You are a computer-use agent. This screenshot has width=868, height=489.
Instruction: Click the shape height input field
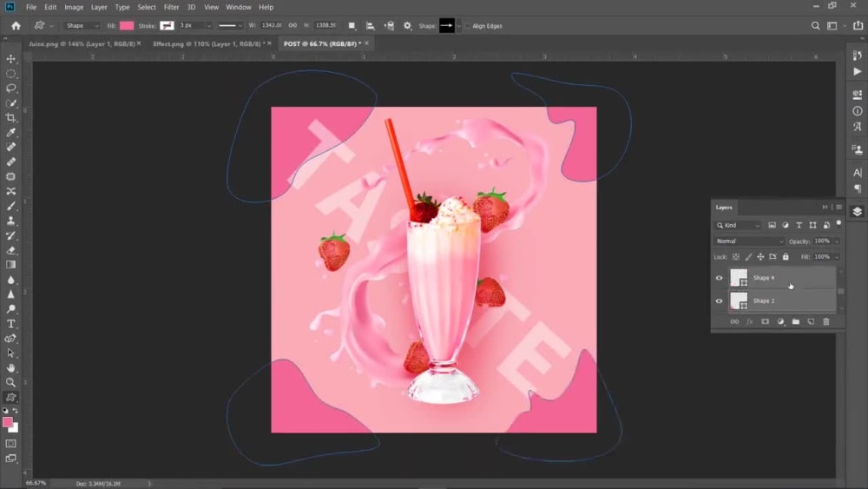click(325, 25)
